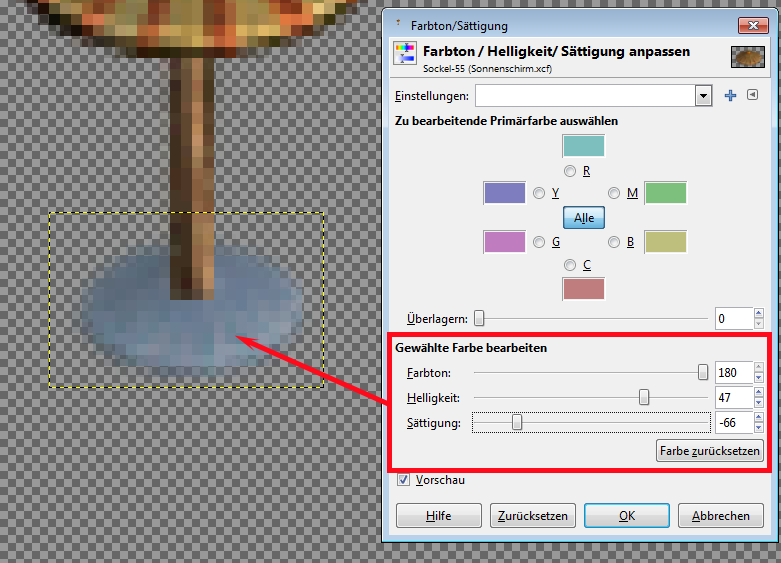The width and height of the screenshot is (781, 563).
Task: Click the magenta swatch beside G
Action: (x=505, y=242)
